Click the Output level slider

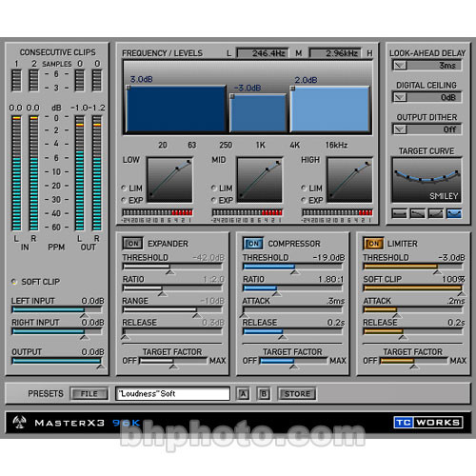pos(57,361)
